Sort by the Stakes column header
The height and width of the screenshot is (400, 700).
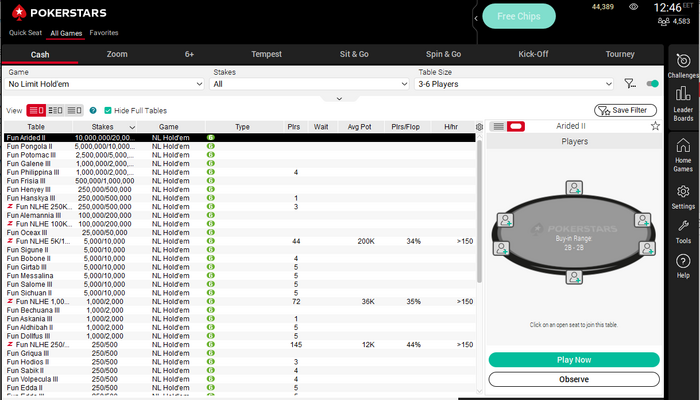(104, 127)
